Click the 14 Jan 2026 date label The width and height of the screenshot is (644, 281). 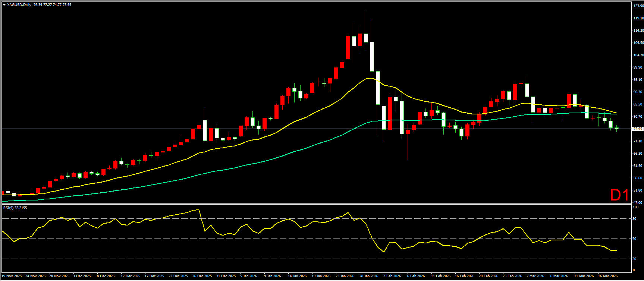click(297, 276)
